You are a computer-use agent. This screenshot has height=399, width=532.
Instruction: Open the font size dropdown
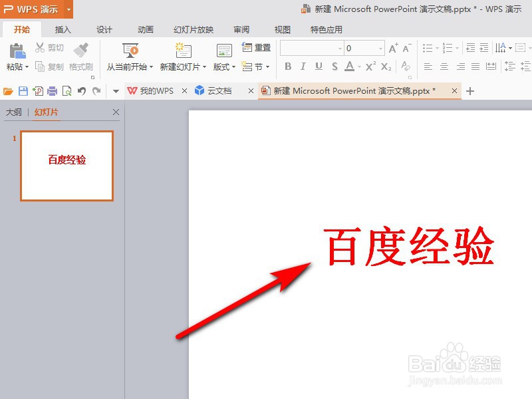[380, 49]
